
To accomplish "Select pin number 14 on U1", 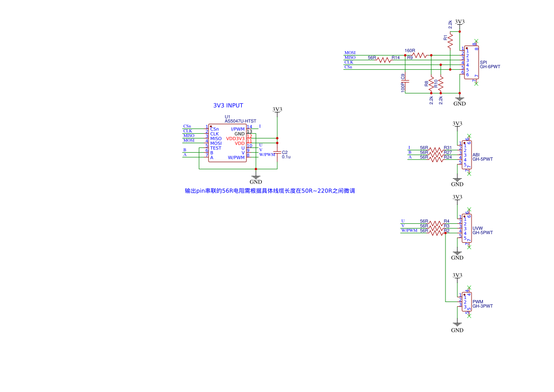I will point(249,127).
